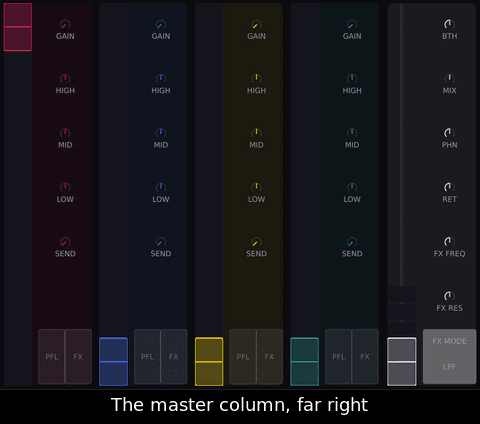480x424 pixels.
Task: Select the yellow channel MID knob
Action: point(256,133)
